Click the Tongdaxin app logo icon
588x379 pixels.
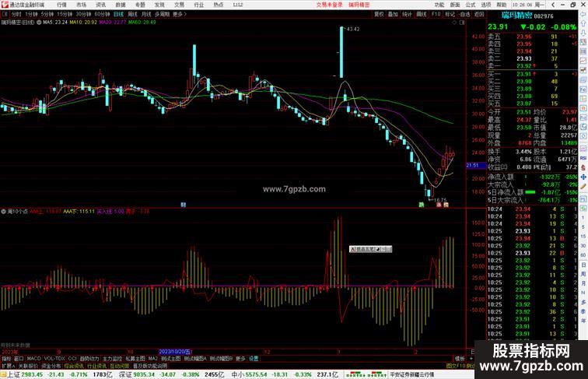tap(5, 5)
